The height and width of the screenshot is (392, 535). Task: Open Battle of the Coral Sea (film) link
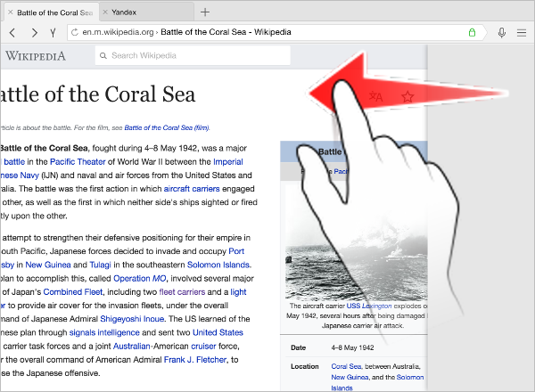pos(168,127)
